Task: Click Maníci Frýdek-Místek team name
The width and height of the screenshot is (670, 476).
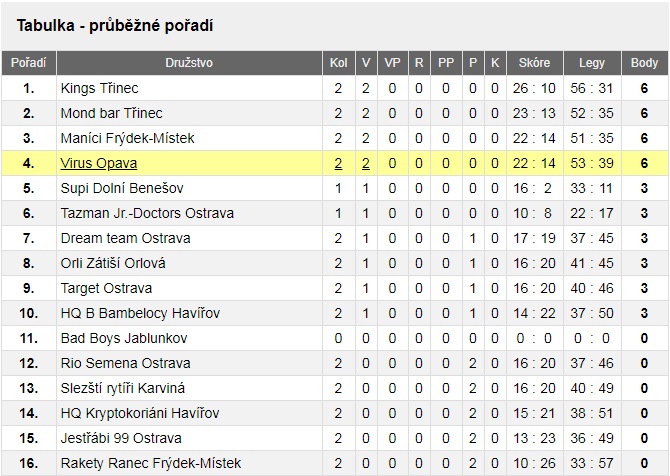Action: pyautogui.click(x=127, y=138)
